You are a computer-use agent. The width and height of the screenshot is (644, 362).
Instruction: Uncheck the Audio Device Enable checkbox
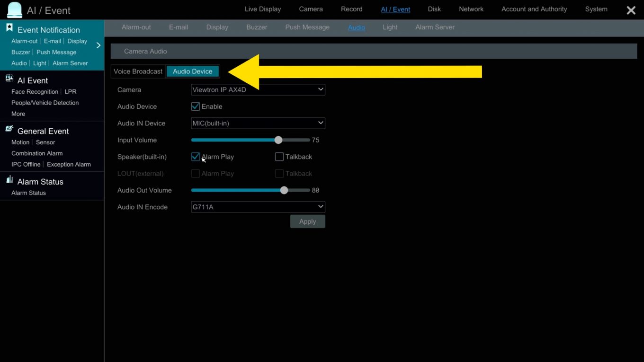[x=195, y=106]
